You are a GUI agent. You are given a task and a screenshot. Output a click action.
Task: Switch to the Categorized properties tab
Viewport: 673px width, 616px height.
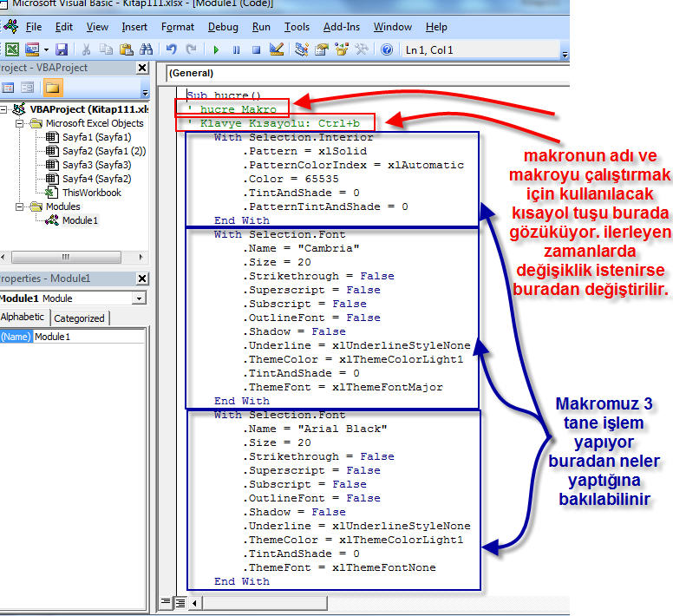click(79, 318)
